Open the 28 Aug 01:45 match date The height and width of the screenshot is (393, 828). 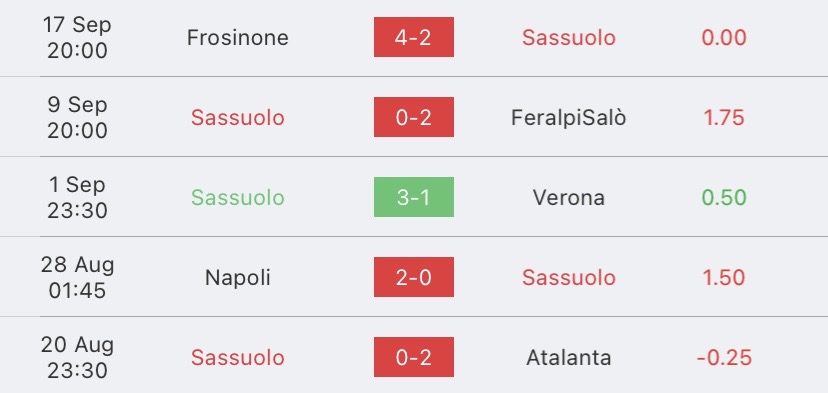tap(77, 277)
